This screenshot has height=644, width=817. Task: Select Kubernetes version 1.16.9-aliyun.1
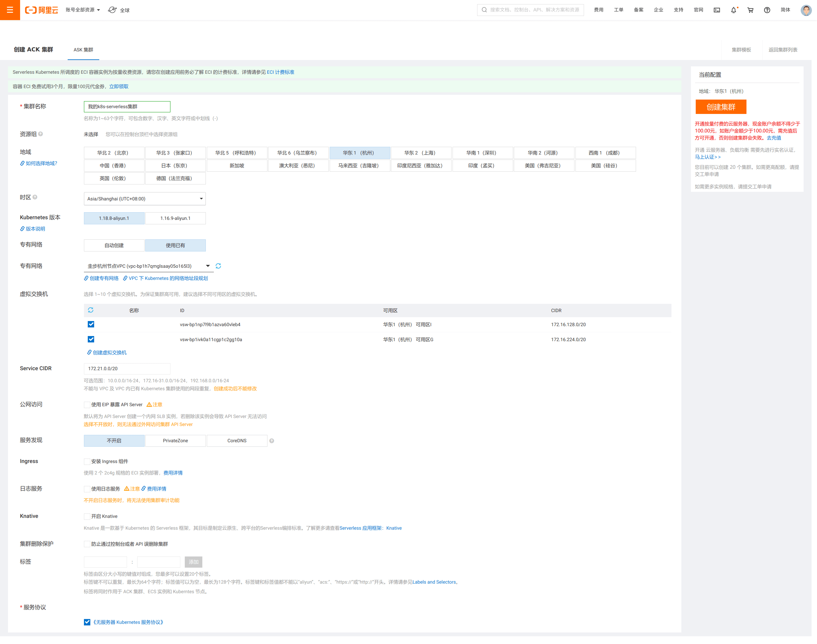pyautogui.click(x=175, y=218)
